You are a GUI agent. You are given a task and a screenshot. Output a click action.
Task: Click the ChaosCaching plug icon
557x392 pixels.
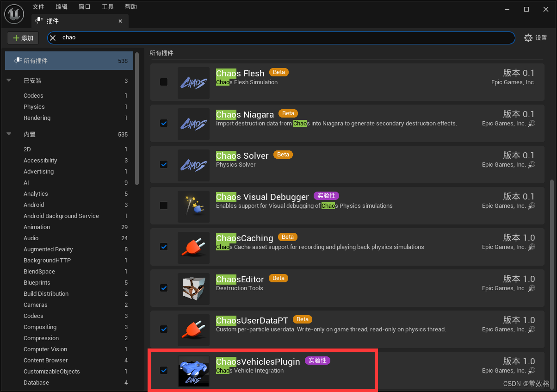193,248
